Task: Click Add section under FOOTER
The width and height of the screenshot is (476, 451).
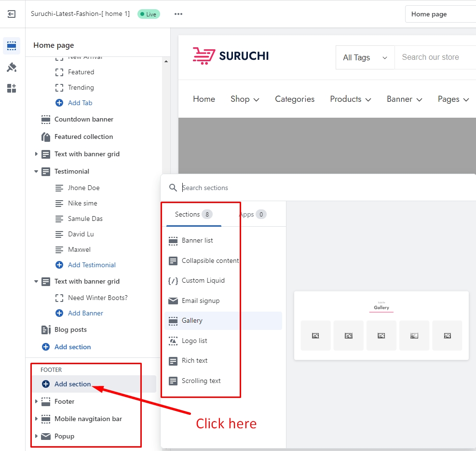Action: (x=72, y=384)
